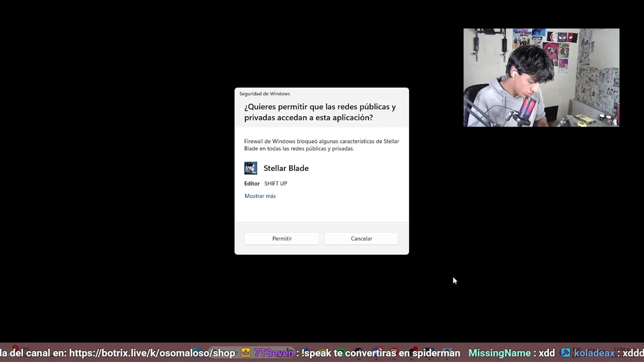Click the Stellar Blade app icon
644x362 pixels.
point(251,168)
